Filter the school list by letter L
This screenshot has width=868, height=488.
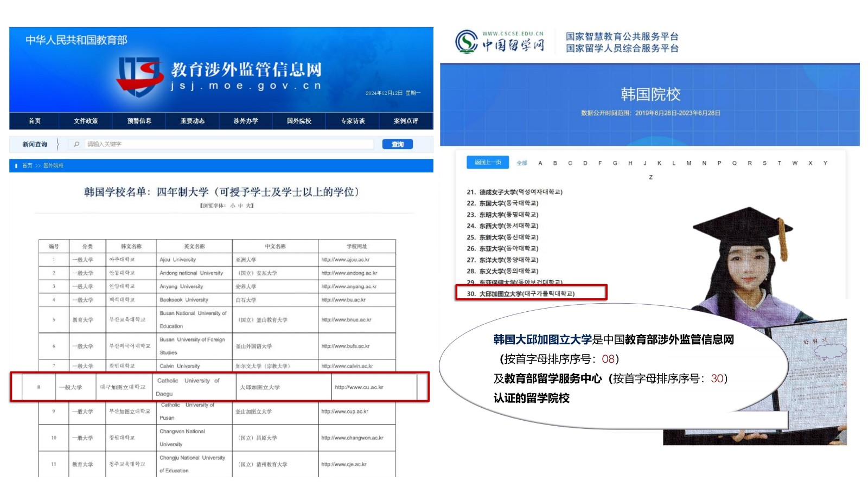[674, 163]
